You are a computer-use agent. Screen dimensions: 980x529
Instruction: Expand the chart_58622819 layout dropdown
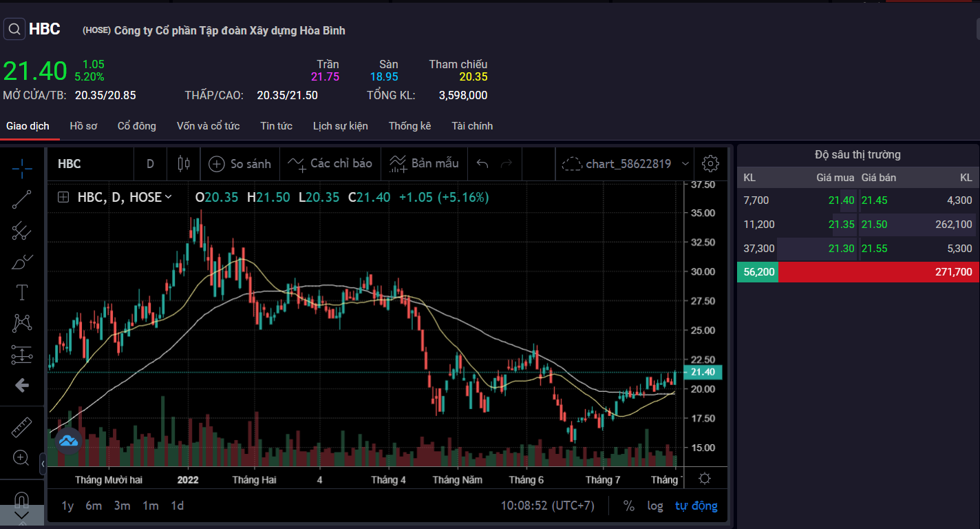point(685,164)
